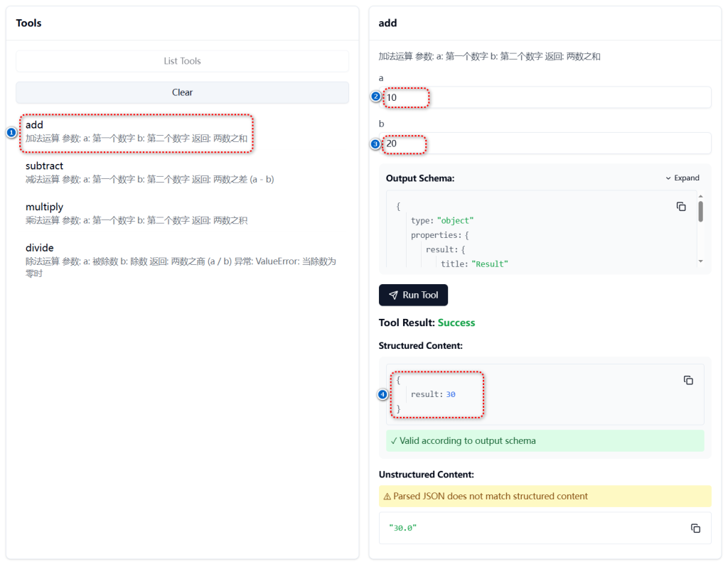
Task: Click the type: "object" schema line
Action: 442,220
